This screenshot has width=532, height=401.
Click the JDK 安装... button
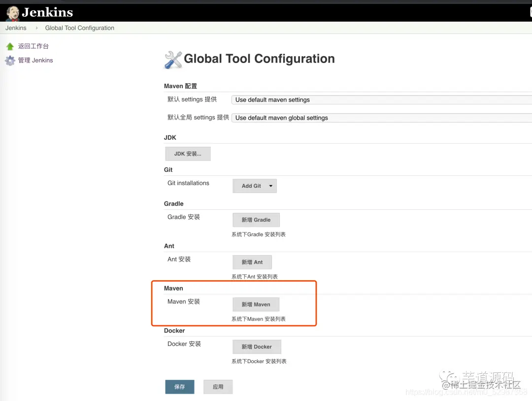(x=188, y=154)
